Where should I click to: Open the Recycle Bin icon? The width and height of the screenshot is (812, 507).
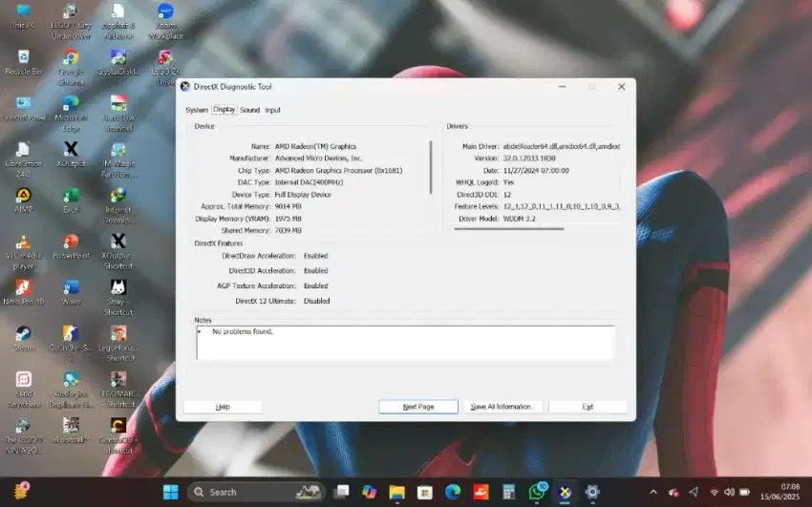pos(23,62)
